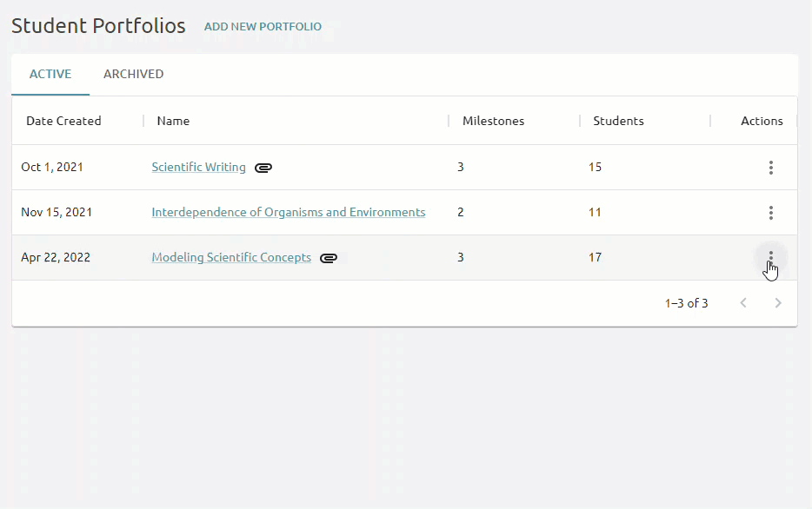Click Add New Portfolio button

click(263, 26)
